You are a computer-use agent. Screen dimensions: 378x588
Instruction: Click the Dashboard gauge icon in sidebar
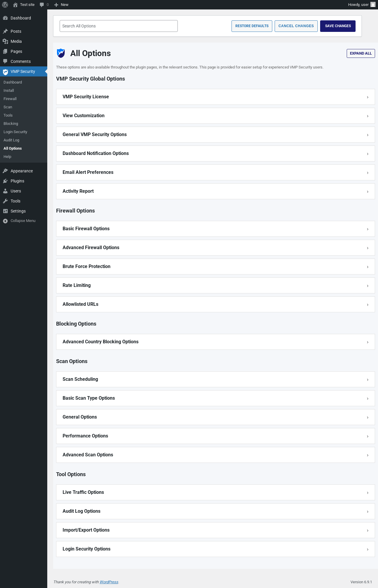tap(5, 18)
